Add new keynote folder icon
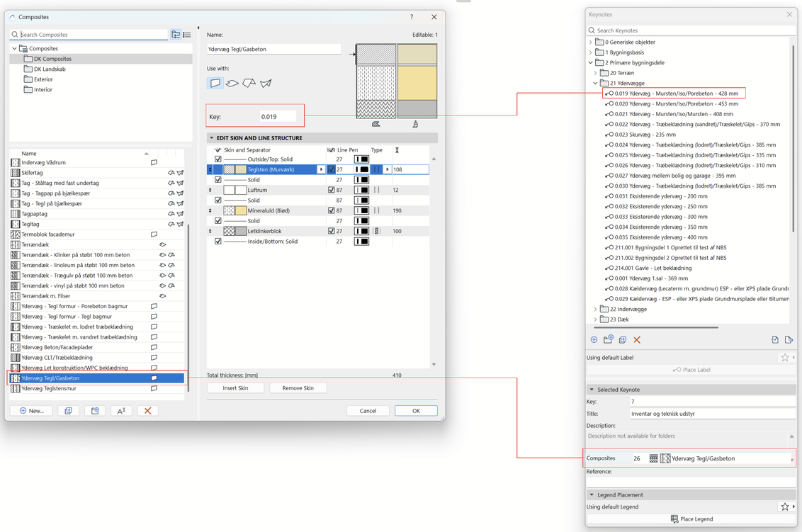The height and width of the screenshot is (532, 802). (x=608, y=339)
